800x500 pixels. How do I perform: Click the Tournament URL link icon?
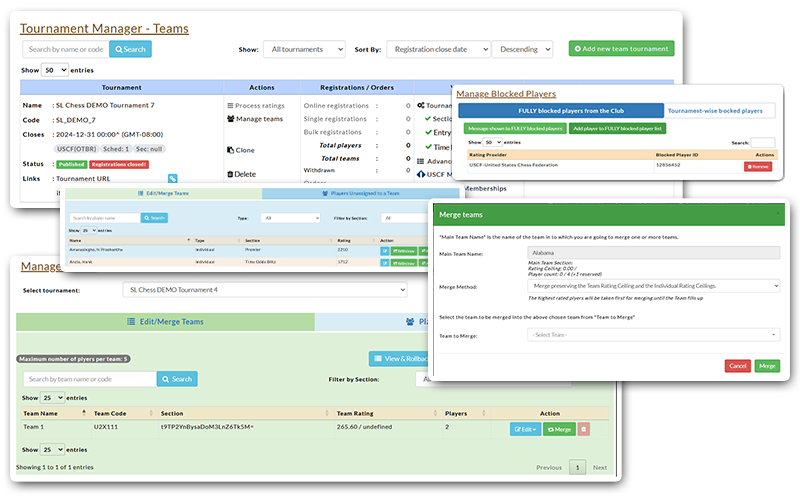[x=172, y=178]
